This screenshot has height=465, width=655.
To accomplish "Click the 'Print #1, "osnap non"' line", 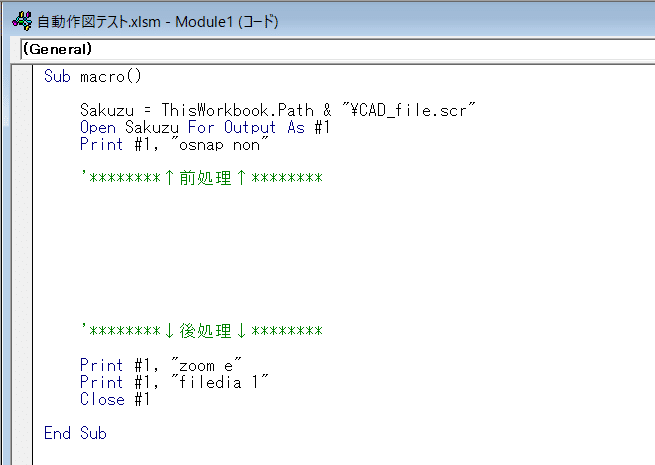I will click(x=174, y=145).
